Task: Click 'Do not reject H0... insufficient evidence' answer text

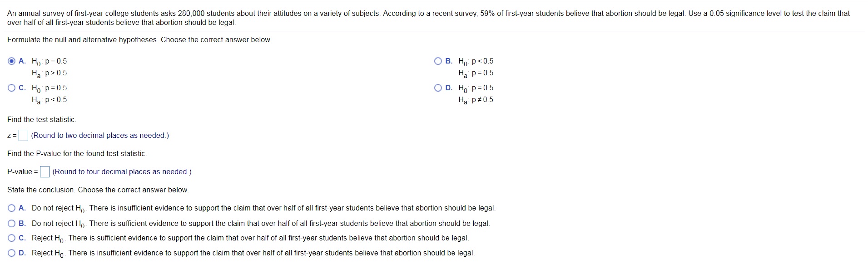Action: click(263, 208)
